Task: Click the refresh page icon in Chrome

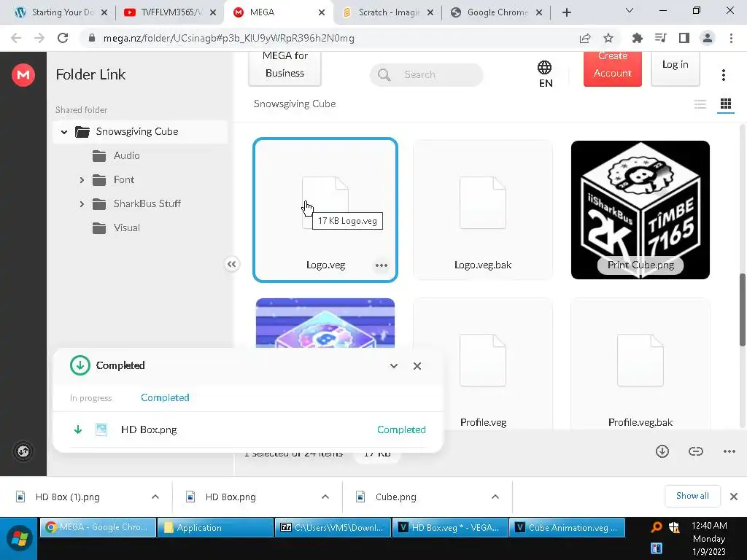Action: [x=63, y=38]
